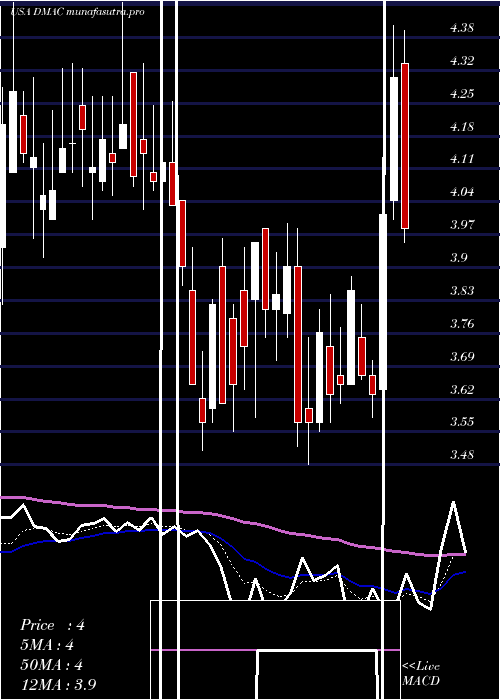Click the 3.97 price axis label

point(462,225)
